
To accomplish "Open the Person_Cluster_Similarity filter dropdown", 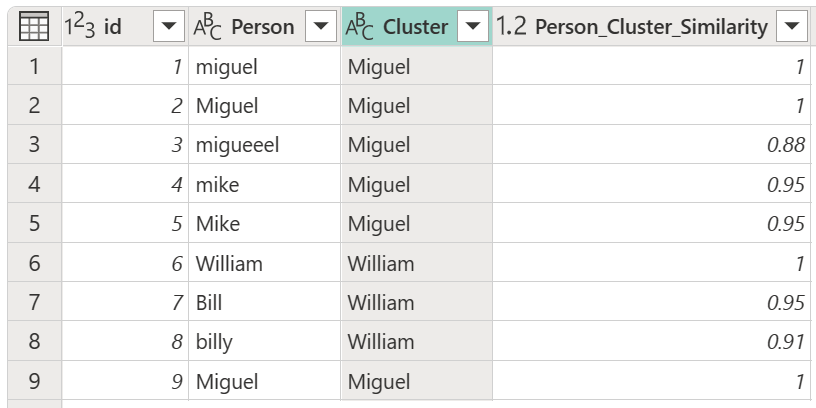I will pos(791,28).
